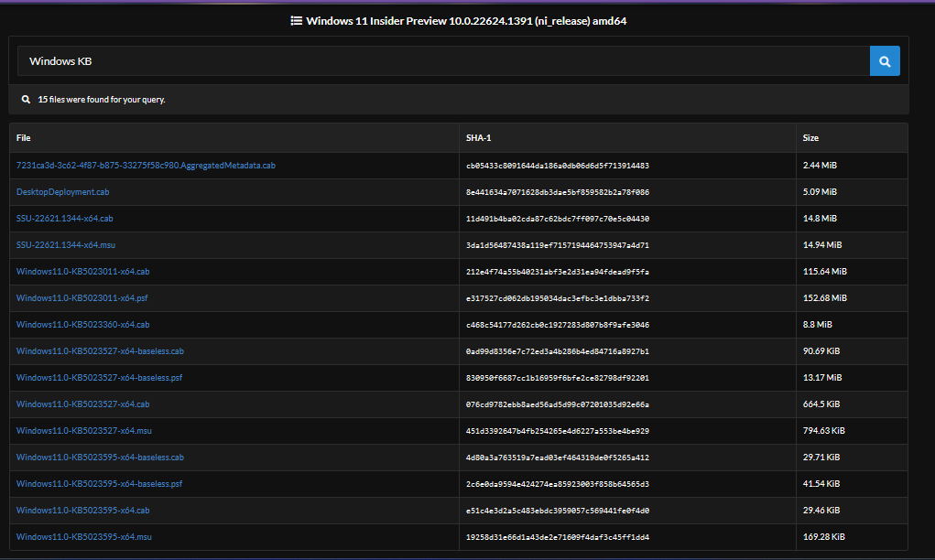Download Windows11.0-KB5023595-x64.msu

84,536
